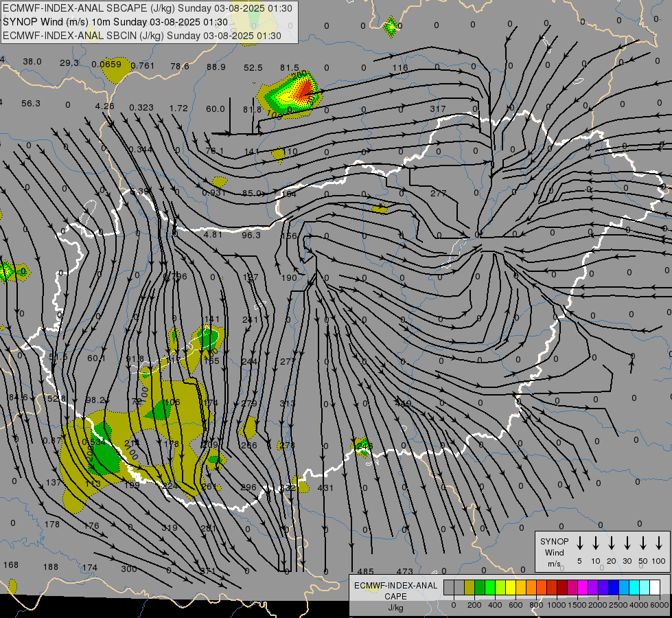Image resolution: width=672 pixels, height=618 pixels.
Task: Click the map value 188
Action: 51,566
